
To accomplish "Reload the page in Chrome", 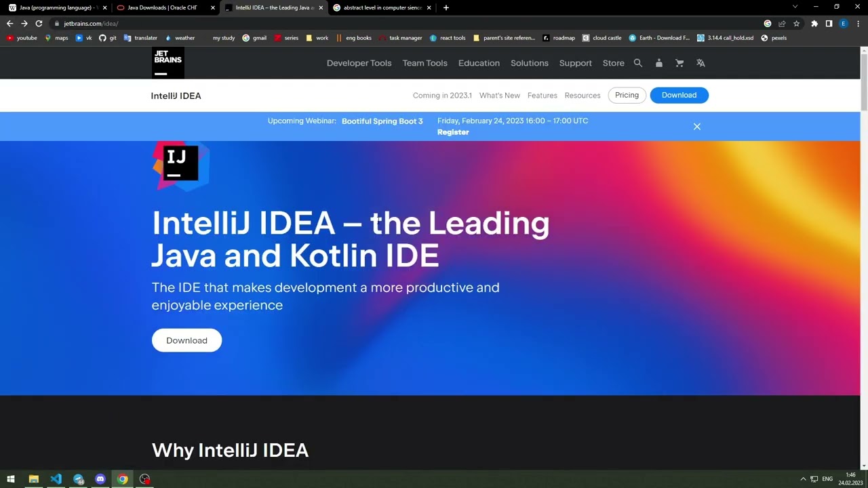I will pyautogui.click(x=39, y=24).
